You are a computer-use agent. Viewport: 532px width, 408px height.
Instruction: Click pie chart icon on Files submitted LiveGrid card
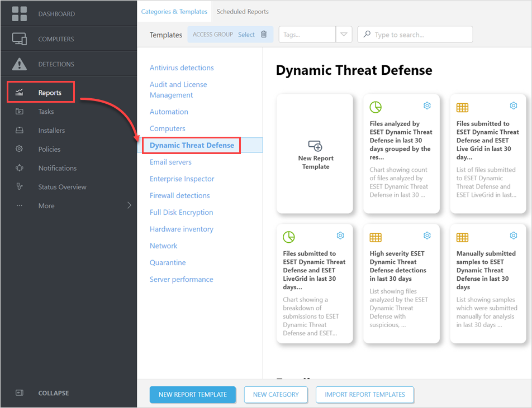click(x=289, y=237)
